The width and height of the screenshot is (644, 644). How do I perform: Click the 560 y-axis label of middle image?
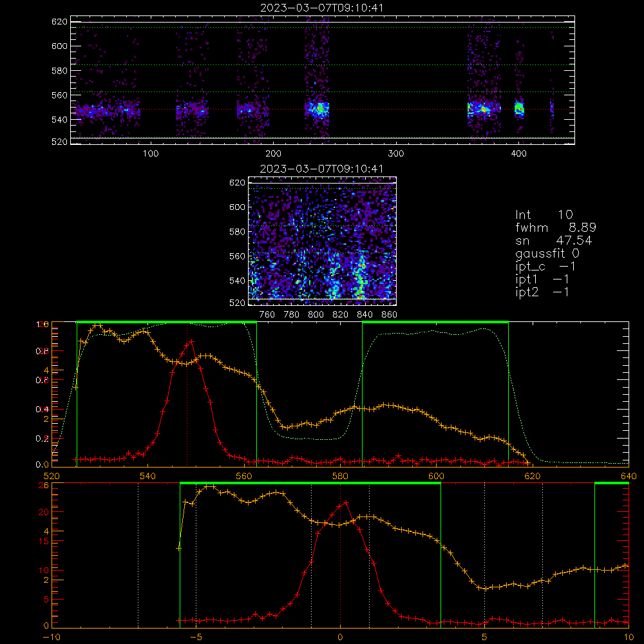(237, 256)
